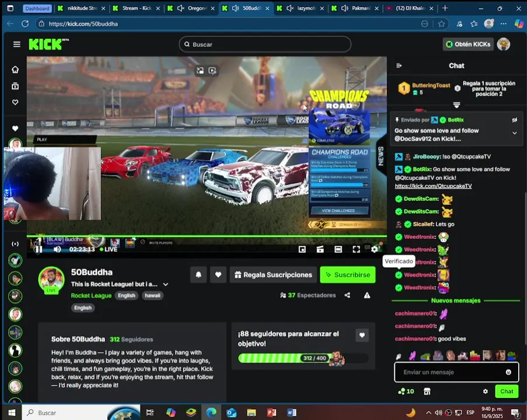The image size is (527, 420).
Task: Click the heart on follower goal card
Action: 362,335
